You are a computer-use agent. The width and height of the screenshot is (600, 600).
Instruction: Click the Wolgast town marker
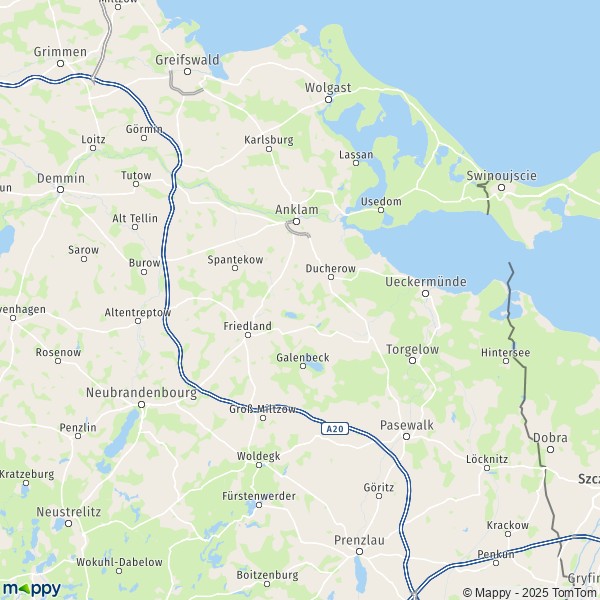coord(328,99)
